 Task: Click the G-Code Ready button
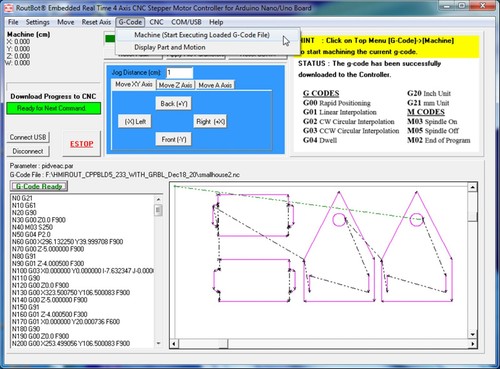[x=39, y=186]
